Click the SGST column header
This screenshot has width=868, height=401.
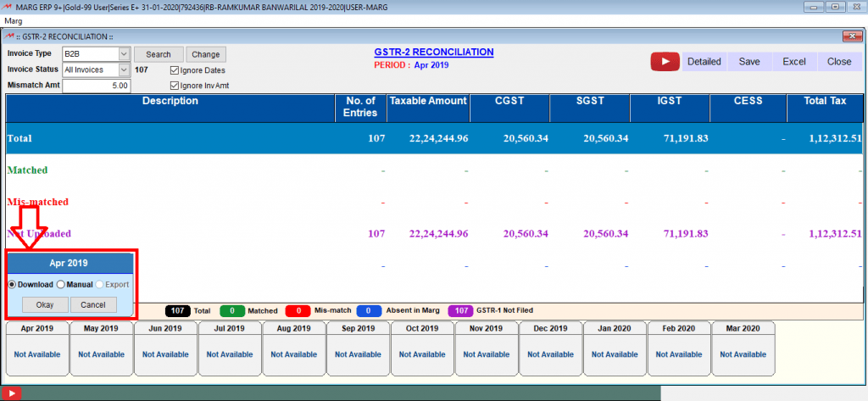coord(590,108)
